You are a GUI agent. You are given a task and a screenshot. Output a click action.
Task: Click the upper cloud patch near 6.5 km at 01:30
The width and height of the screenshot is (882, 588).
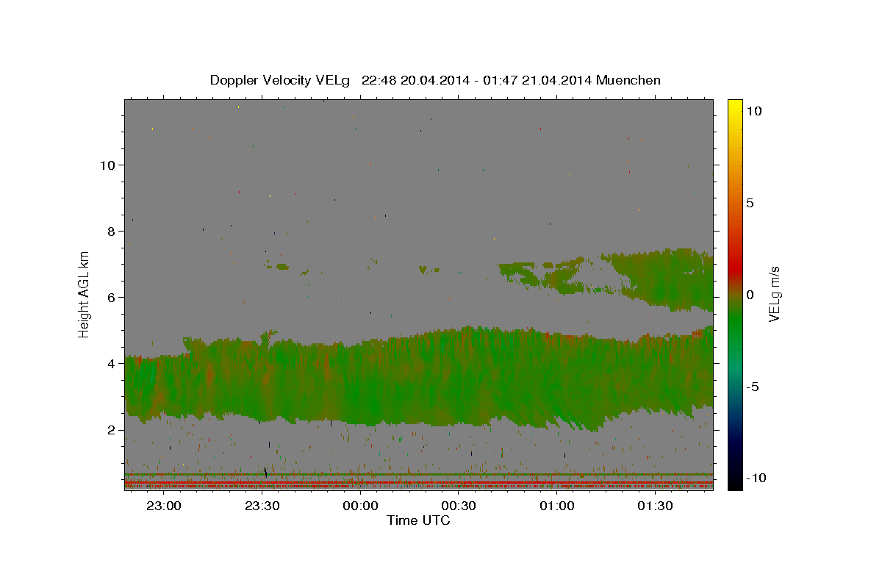(x=661, y=279)
